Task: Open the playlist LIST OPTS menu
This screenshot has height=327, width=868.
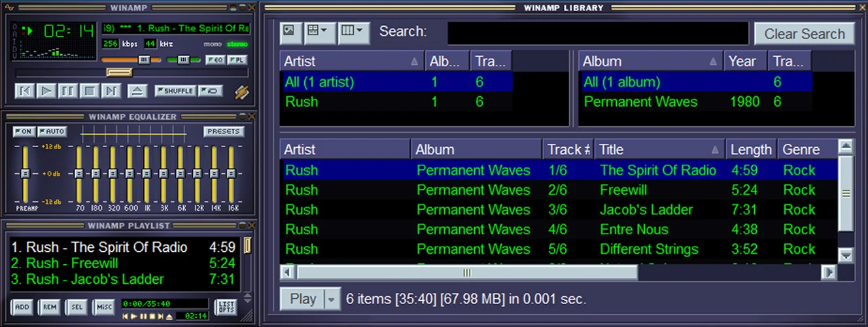Action: [x=226, y=307]
